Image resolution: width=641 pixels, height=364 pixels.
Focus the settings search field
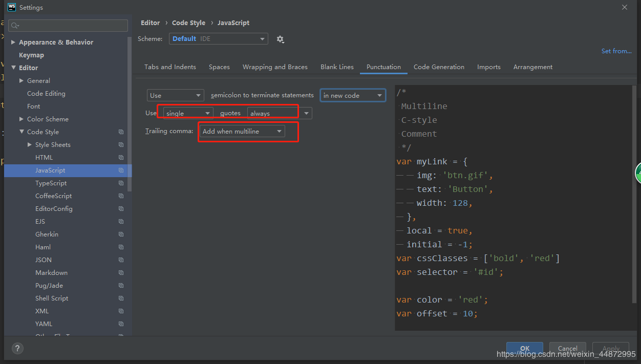tap(68, 26)
